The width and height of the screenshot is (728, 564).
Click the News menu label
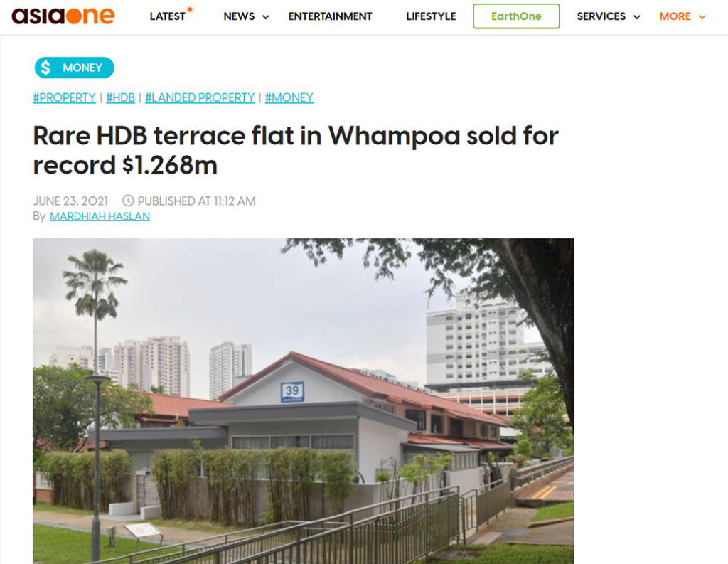point(239,16)
